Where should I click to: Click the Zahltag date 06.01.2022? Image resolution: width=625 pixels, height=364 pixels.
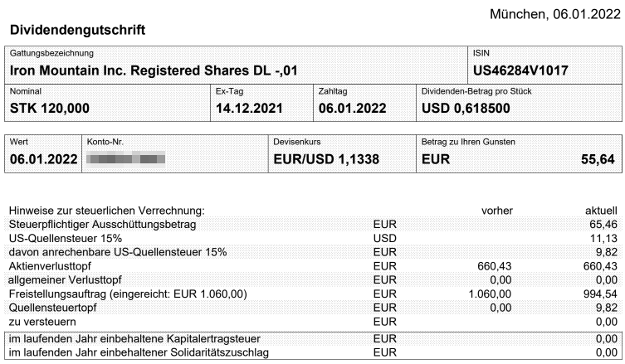pos(353,109)
